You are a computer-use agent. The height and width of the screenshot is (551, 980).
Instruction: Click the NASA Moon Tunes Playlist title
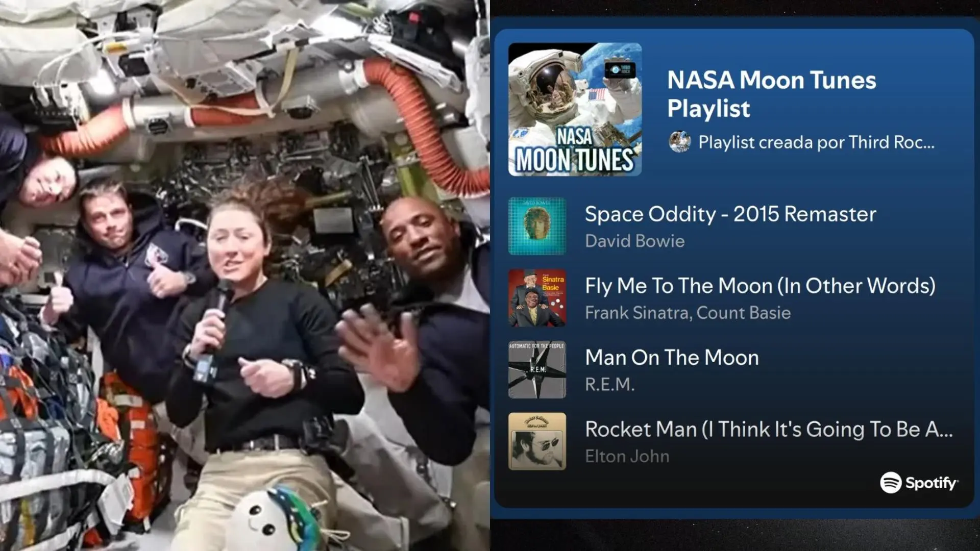pyautogui.click(x=771, y=94)
